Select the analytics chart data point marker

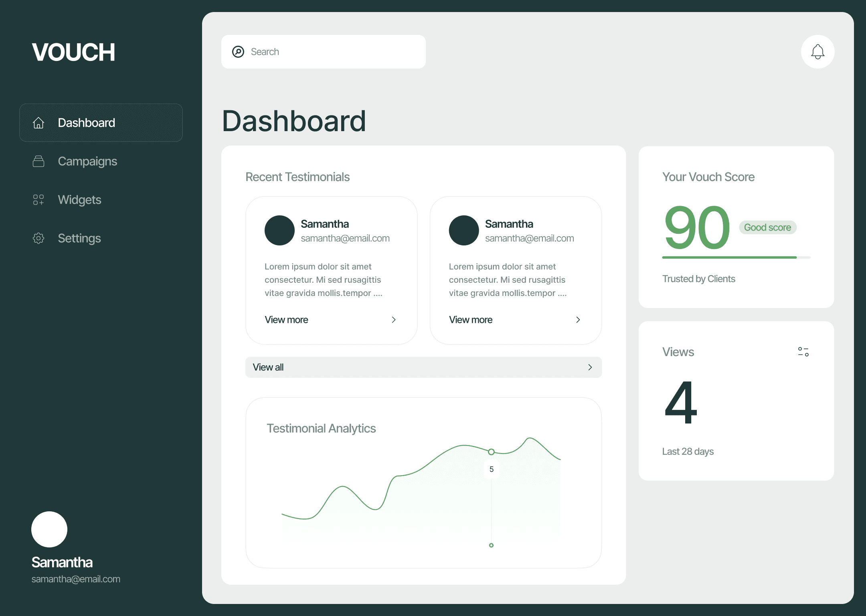pos(491,452)
